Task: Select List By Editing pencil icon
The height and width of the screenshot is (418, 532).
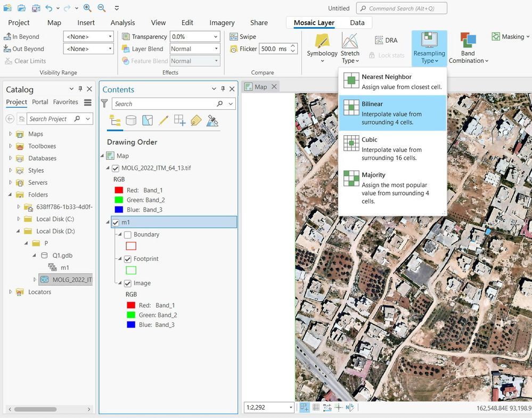Action: click(x=163, y=120)
